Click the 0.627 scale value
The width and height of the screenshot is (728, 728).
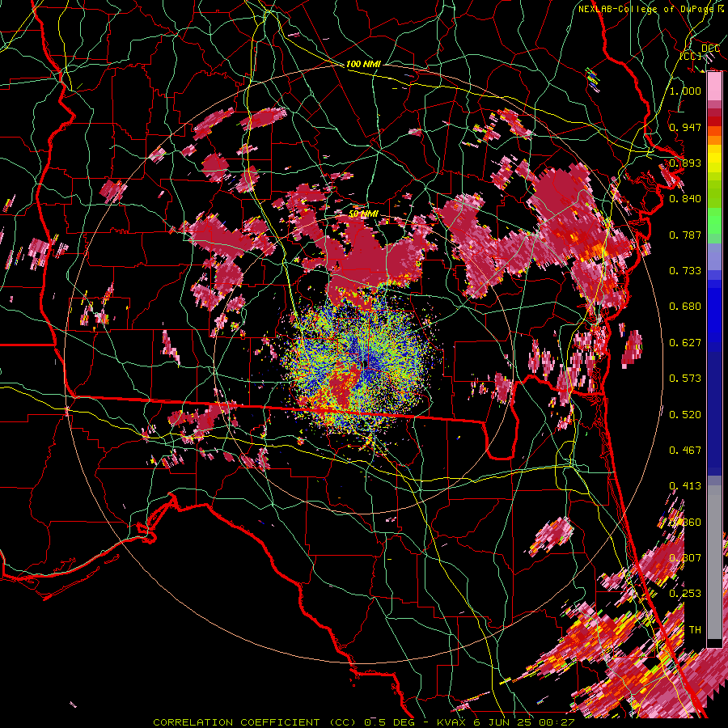(685, 343)
